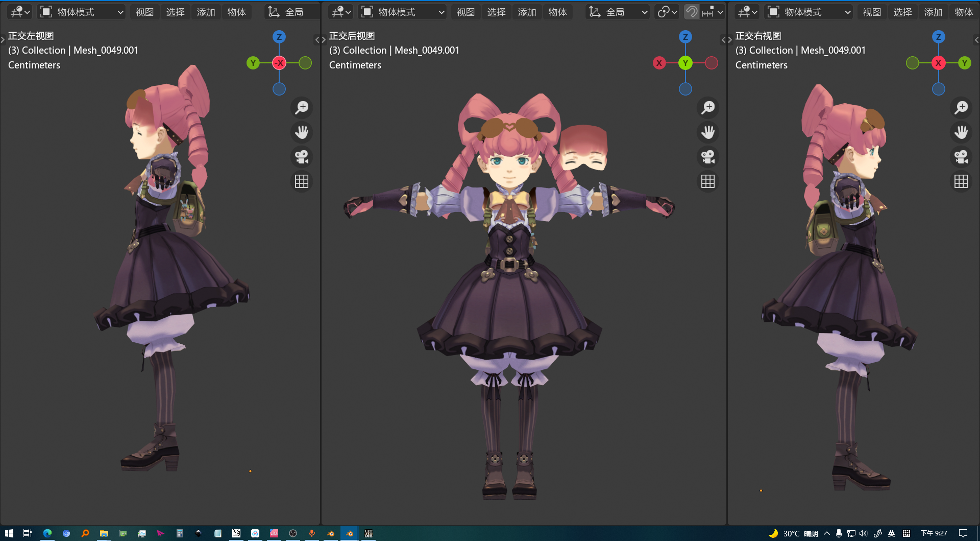980x541 pixels.
Task: Toggle orthographic grid icon in right viewport
Action: [x=961, y=181]
